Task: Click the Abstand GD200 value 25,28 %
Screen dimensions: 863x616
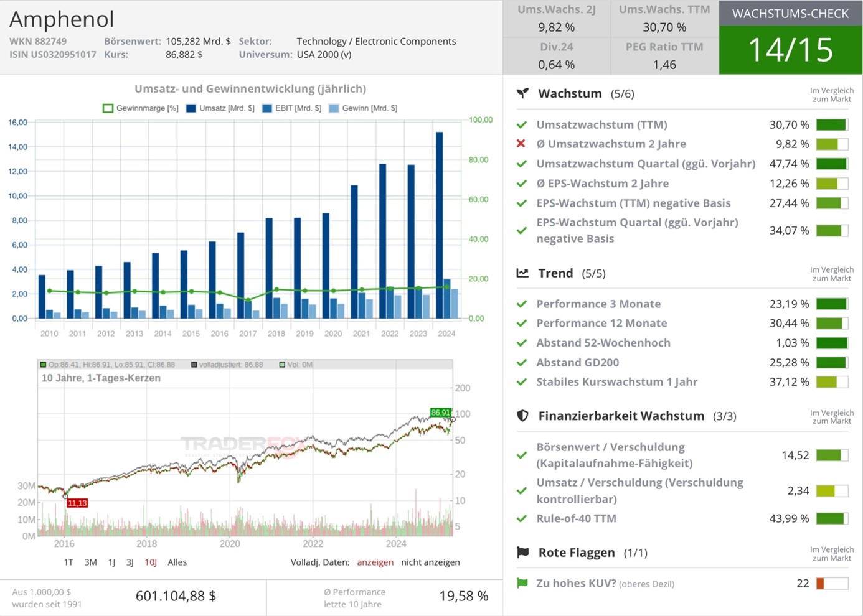Action: click(789, 362)
